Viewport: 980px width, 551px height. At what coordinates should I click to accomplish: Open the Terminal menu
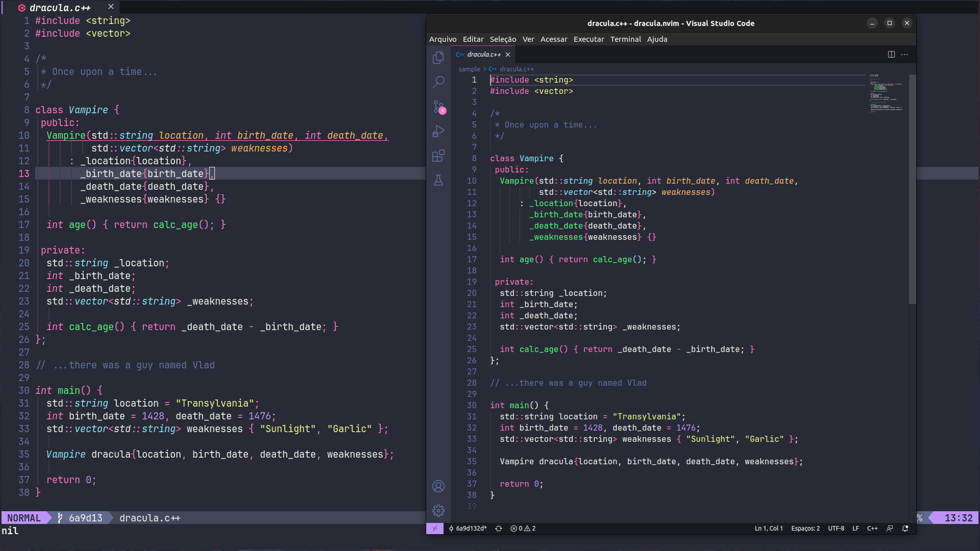(625, 39)
